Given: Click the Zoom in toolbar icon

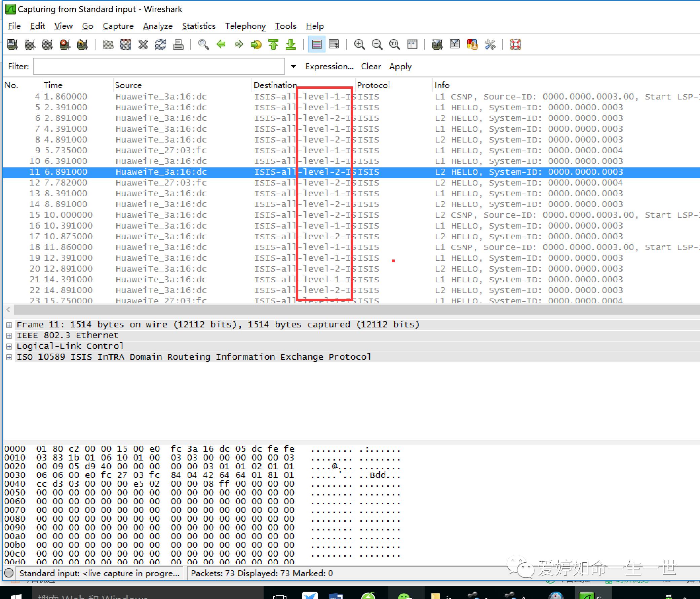Looking at the screenshot, I should tap(359, 44).
